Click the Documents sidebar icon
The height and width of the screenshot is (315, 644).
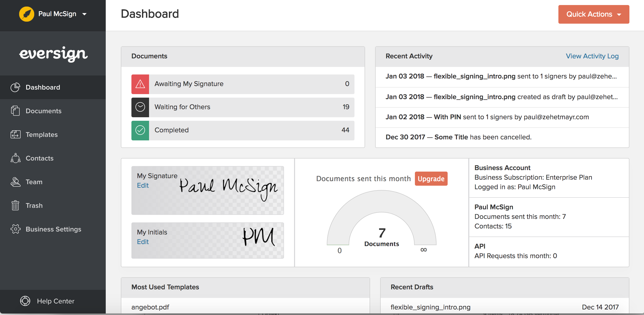(x=15, y=111)
